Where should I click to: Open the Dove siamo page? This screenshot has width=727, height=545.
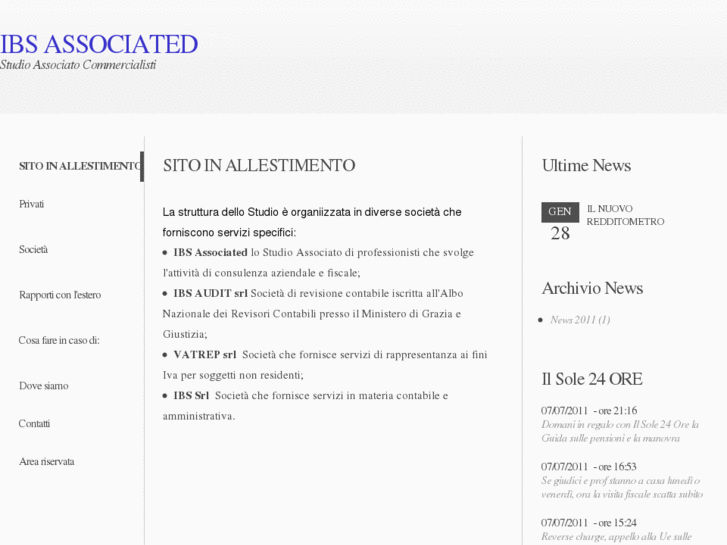(x=44, y=386)
